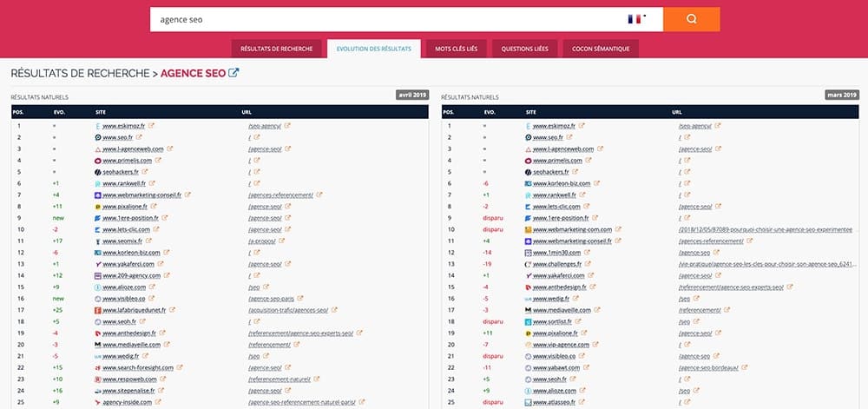
Task: Click the '-19' evolution value for challenges.fr
Action: pos(487,264)
